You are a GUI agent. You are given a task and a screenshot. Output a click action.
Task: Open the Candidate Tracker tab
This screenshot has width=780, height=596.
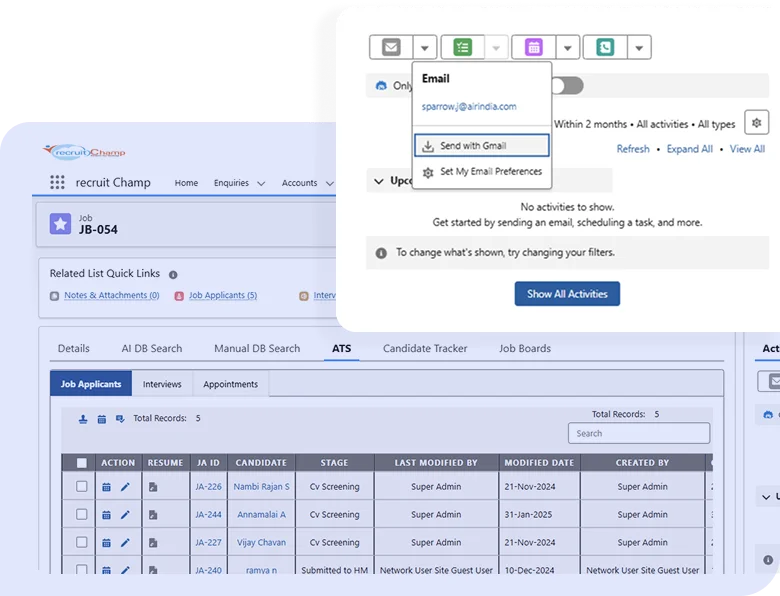click(425, 348)
